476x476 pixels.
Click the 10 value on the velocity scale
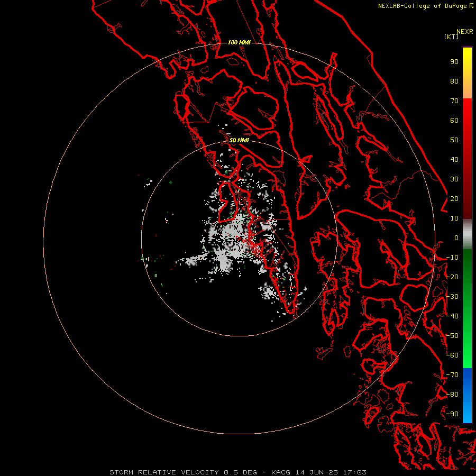point(454,218)
